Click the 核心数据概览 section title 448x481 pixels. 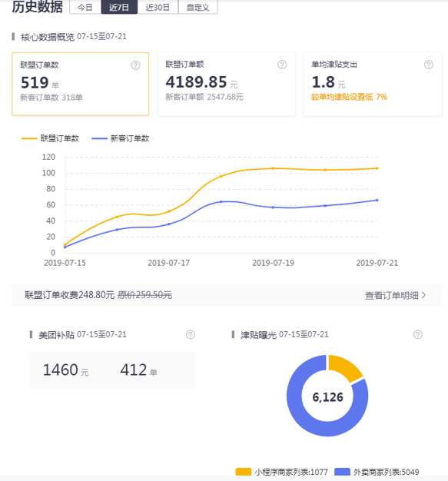48,37
